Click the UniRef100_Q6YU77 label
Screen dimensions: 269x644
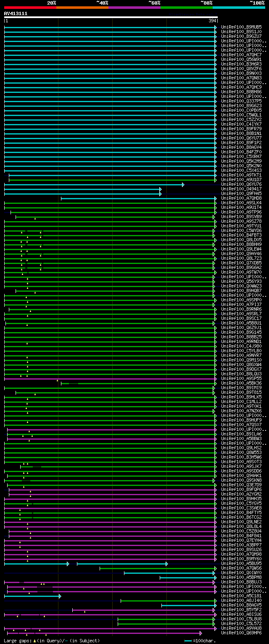[x=241, y=138]
